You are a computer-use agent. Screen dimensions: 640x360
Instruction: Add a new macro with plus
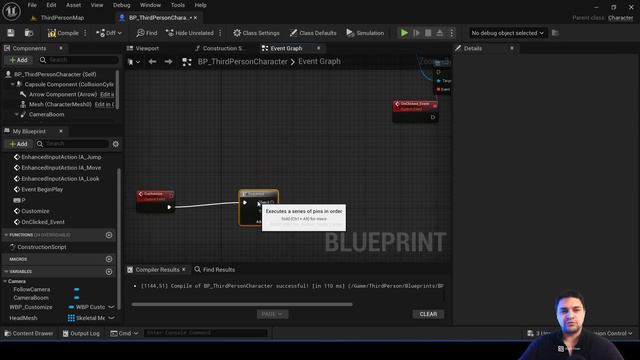(109, 259)
